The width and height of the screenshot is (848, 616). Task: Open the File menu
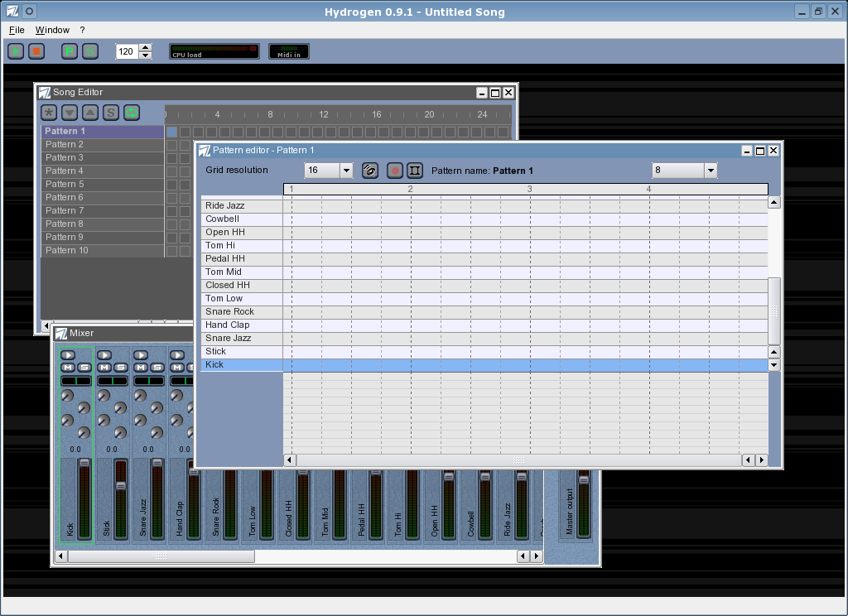point(17,30)
